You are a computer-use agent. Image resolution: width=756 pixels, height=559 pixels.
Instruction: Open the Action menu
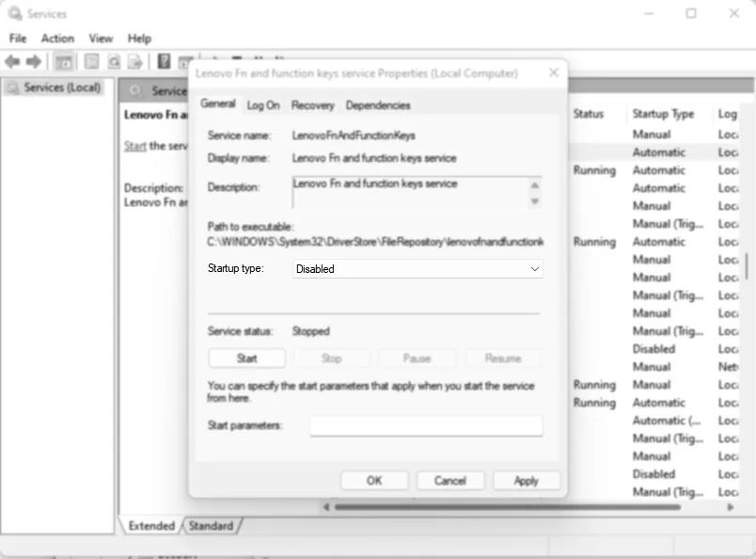57,39
